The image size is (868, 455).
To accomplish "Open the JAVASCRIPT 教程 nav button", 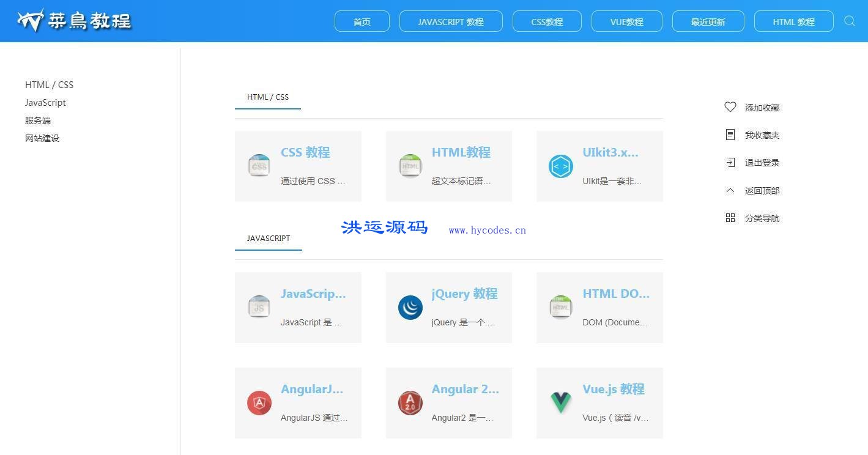I will (x=451, y=21).
